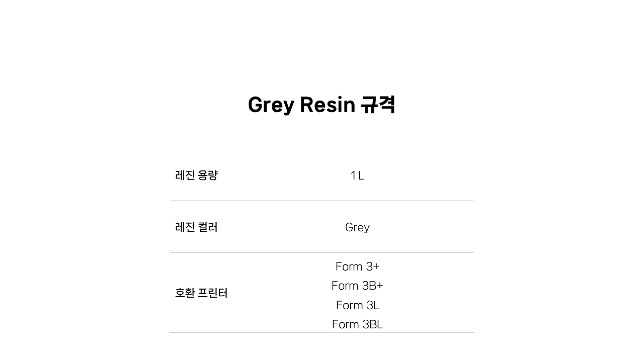Click the Grey color value

tap(357, 228)
